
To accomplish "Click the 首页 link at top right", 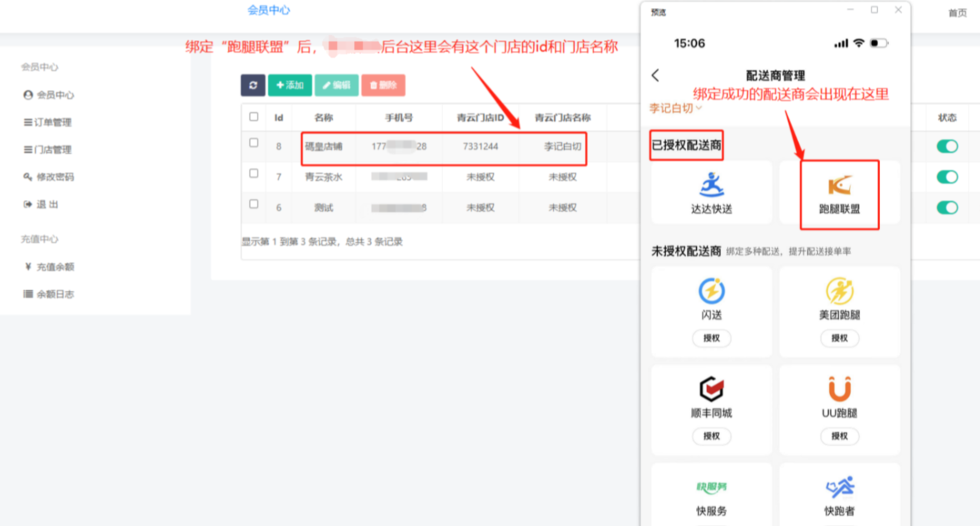I will tap(957, 13).
